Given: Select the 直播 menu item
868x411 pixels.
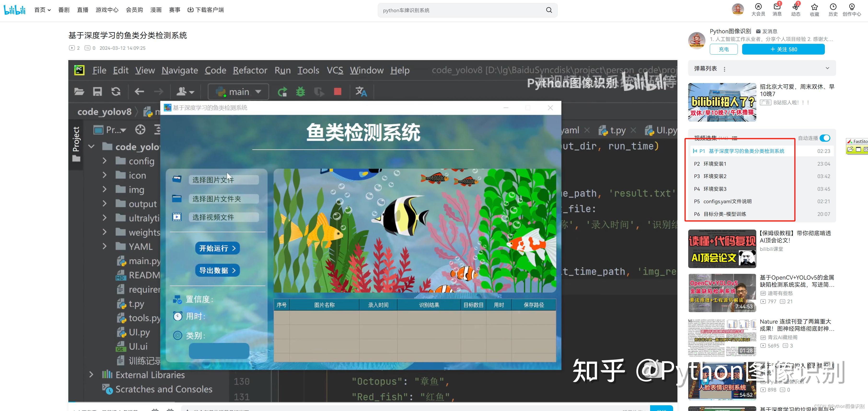Looking at the screenshot, I should (x=82, y=10).
